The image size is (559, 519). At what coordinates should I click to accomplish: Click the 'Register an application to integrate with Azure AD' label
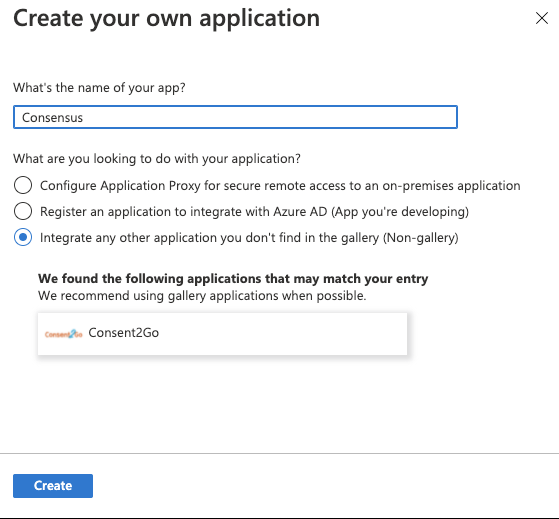pyautogui.click(x=254, y=212)
